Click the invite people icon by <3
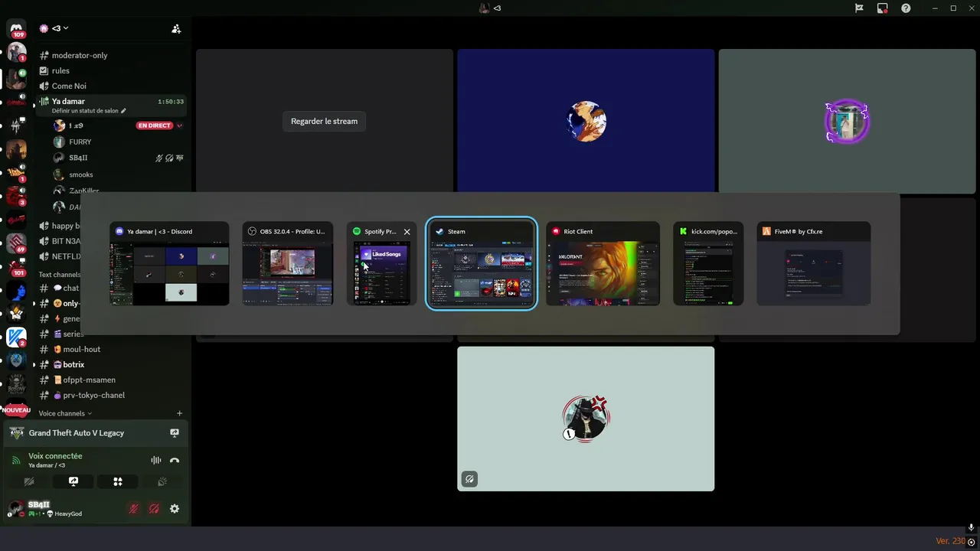Image resolution: width=980 pixels, height=551 pixels. pos(176,28)
